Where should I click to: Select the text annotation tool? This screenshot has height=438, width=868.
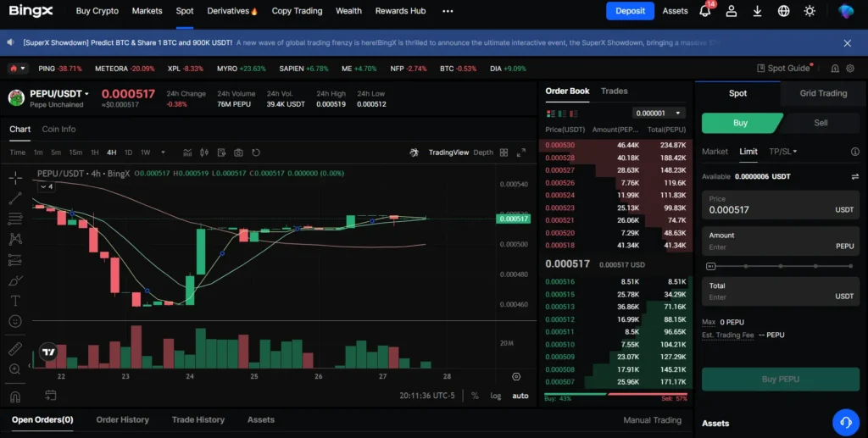click(15, 301)
